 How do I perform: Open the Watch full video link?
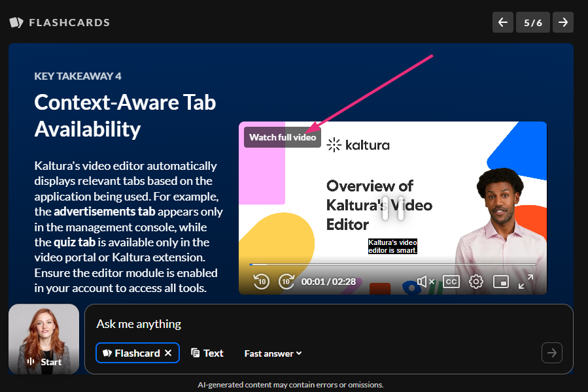click(283, 137)
